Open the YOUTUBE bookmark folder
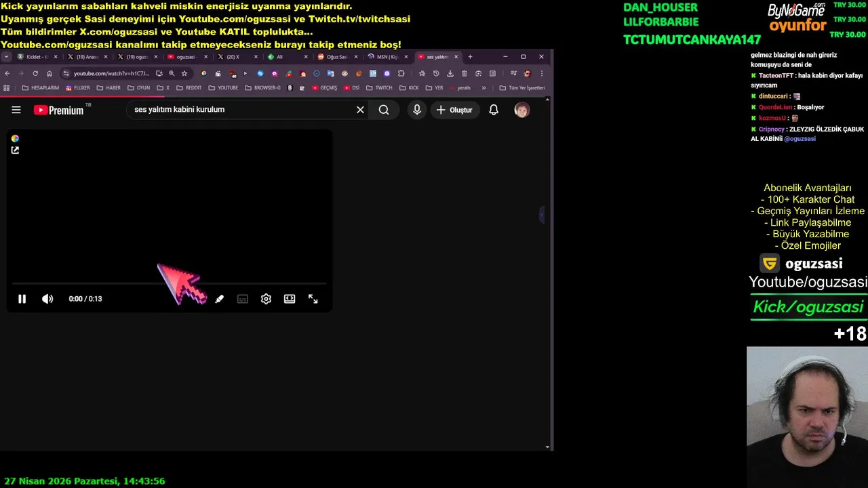This screenshot has width=868, height=488. pyautogui.click(x=223, y=88)
